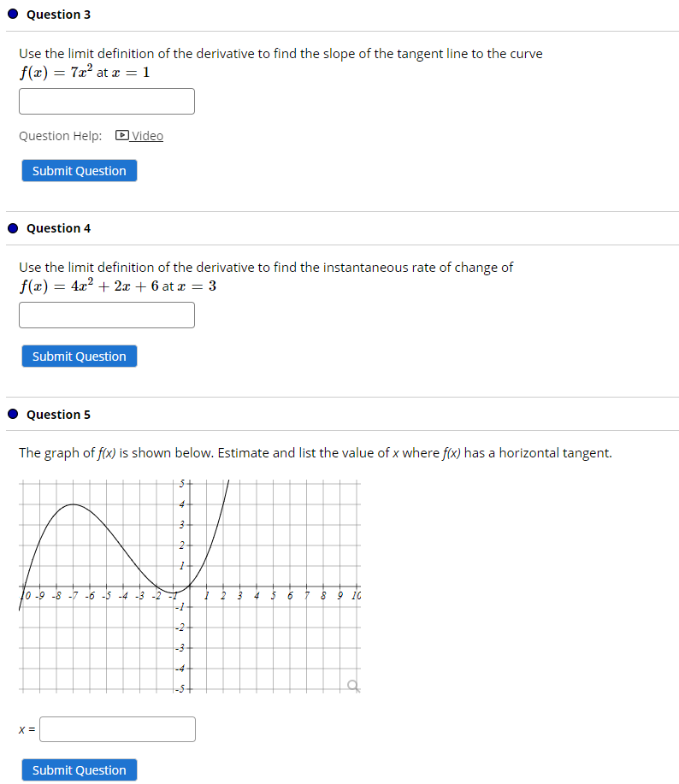Click the x = answer box in Question 5
Screen dimensions: 679x784
117,728
